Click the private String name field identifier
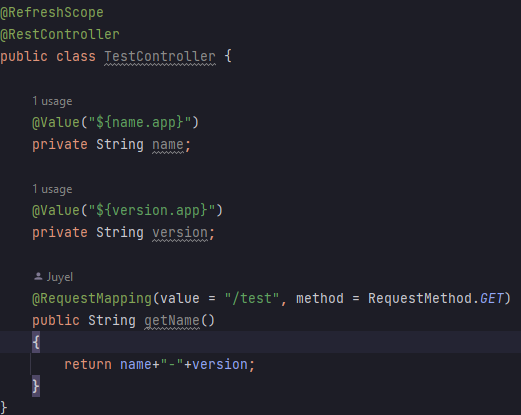521x415 pixels. click(168, 145)
